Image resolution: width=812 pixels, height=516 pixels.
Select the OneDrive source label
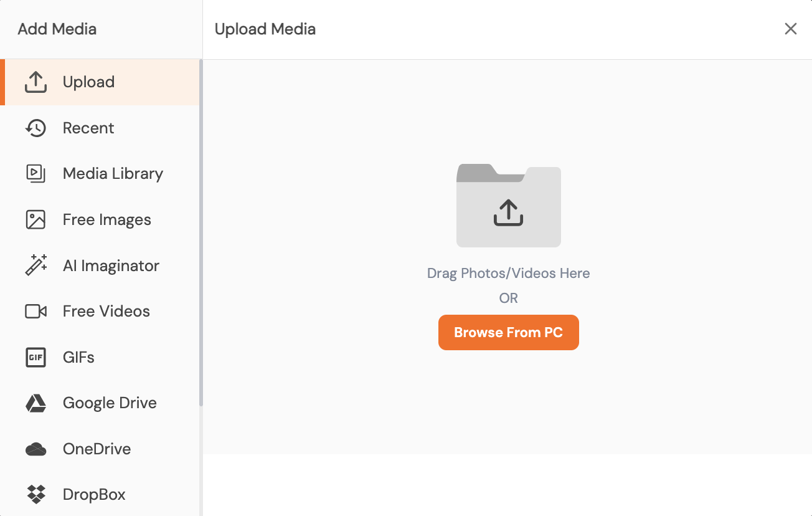click(x=97, y=449)
